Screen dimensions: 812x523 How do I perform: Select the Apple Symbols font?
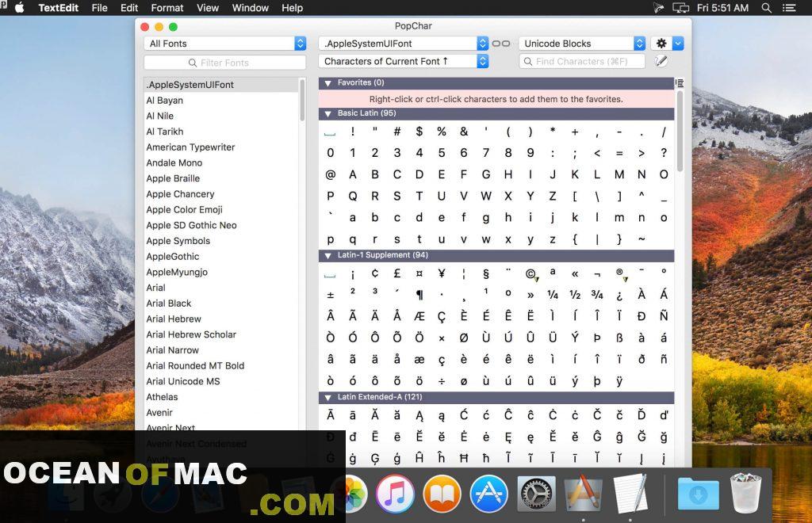point(178,241)
